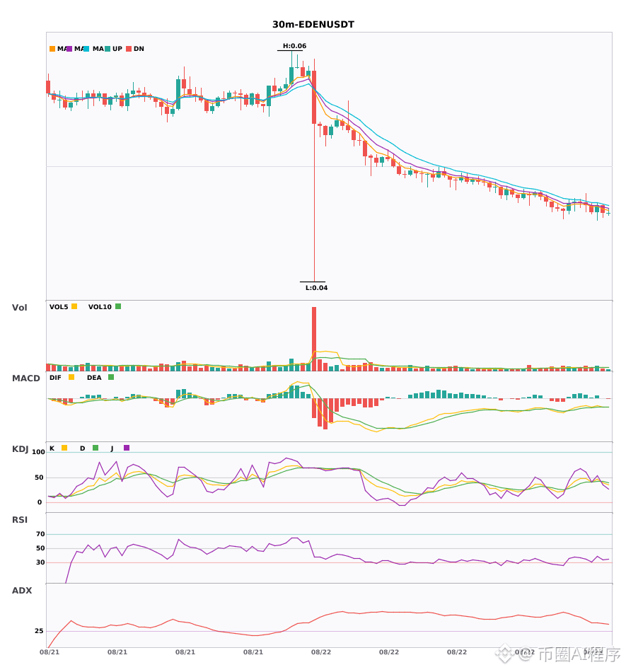Click the tallest red volume bar
Screen dimensions: 626x672
coord(314,339)
